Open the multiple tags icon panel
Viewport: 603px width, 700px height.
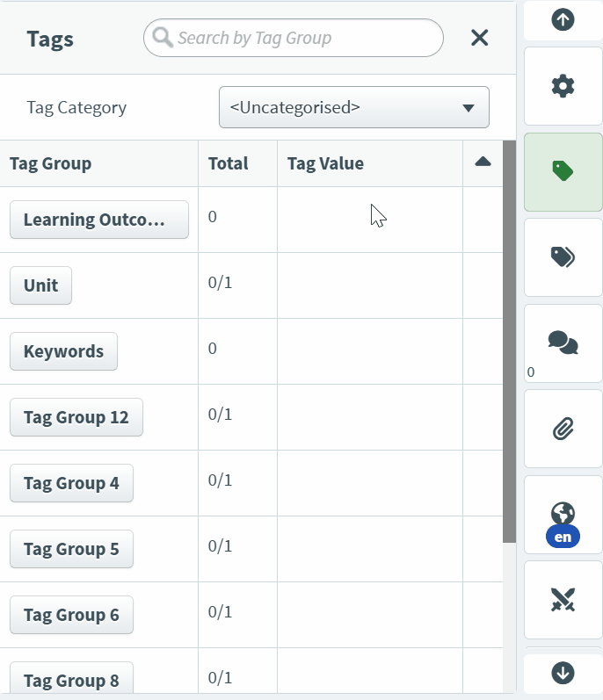[x=563, y=256]
